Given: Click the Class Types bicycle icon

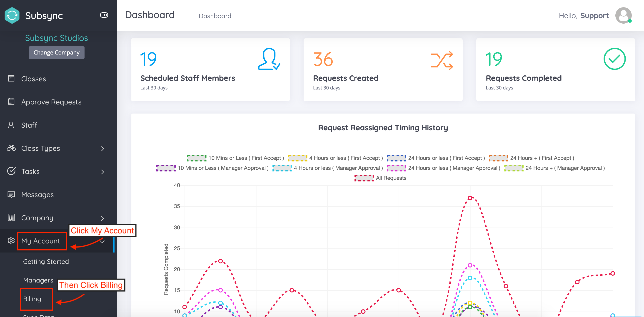Looking at the screenshot, I should (11, 148).
